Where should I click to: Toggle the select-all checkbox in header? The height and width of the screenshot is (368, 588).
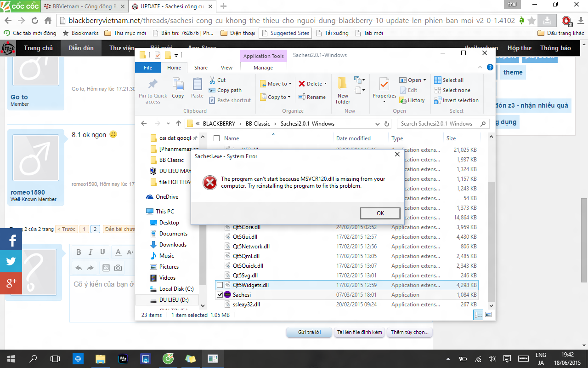216,138
